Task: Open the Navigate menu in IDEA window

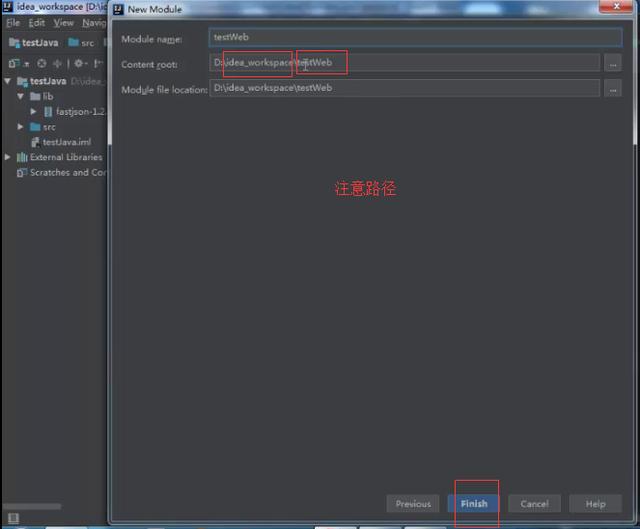Action: pyautogui.click(x=94, y=23)
